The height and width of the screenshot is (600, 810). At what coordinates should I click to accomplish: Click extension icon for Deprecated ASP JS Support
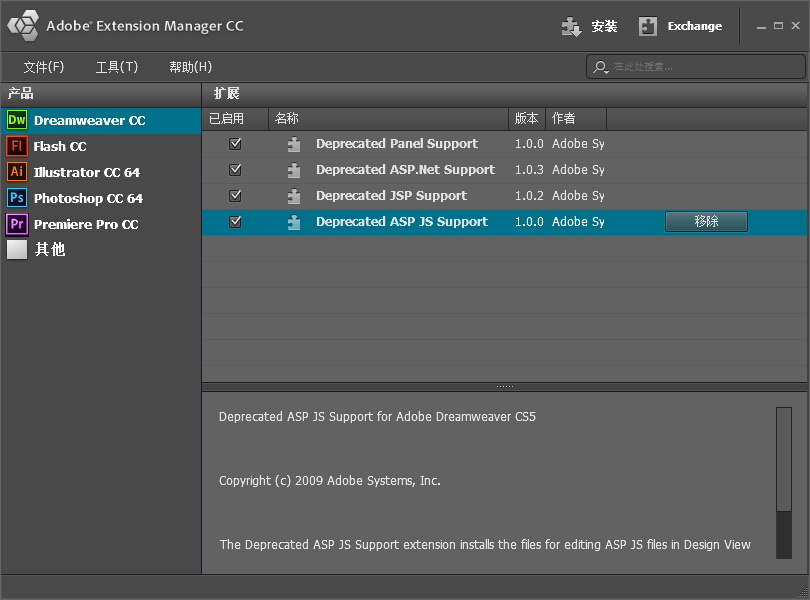pos(294,222)
